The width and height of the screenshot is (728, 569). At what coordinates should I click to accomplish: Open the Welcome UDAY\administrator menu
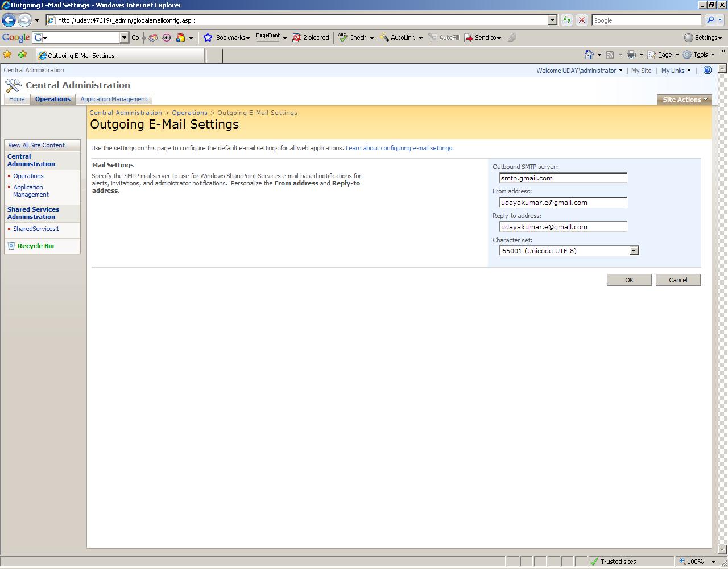click(579, 71)
